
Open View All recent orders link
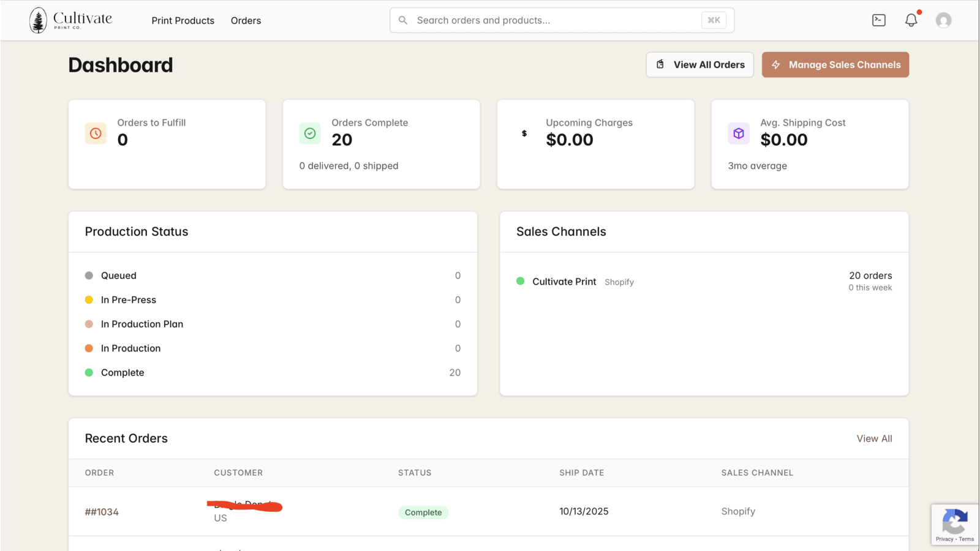[x=874, y=438]
